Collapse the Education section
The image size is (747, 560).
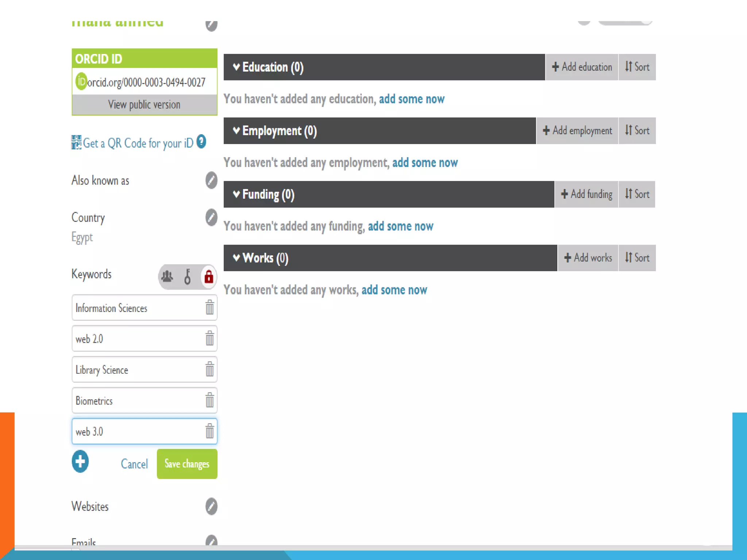pos(236,67)
